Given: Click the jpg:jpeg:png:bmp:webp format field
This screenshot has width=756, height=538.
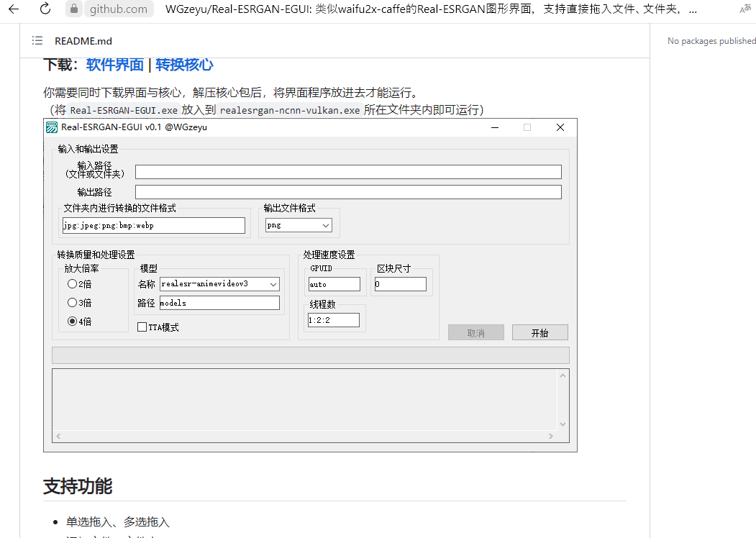Looking at the screenshot, I should pos(154,226).
